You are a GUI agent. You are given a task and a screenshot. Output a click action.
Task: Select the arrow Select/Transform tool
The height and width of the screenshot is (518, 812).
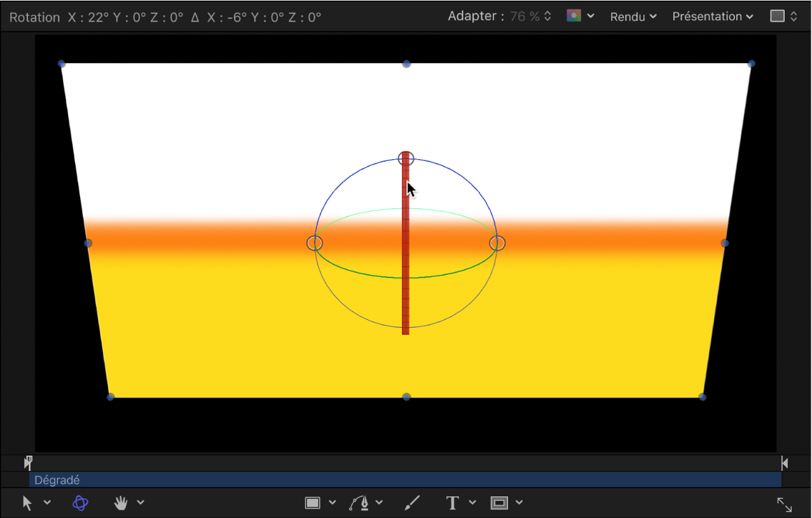(27, 503)
